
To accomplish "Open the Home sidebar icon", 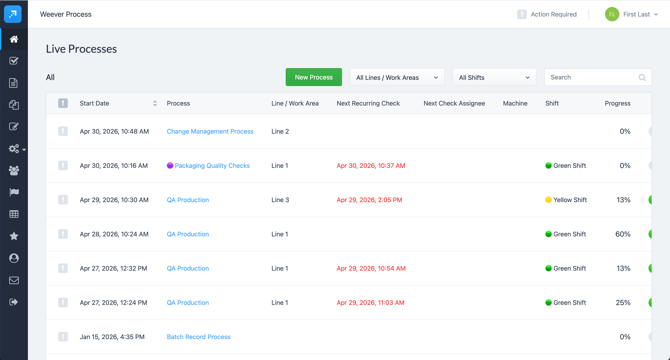I will click(14, 39).
